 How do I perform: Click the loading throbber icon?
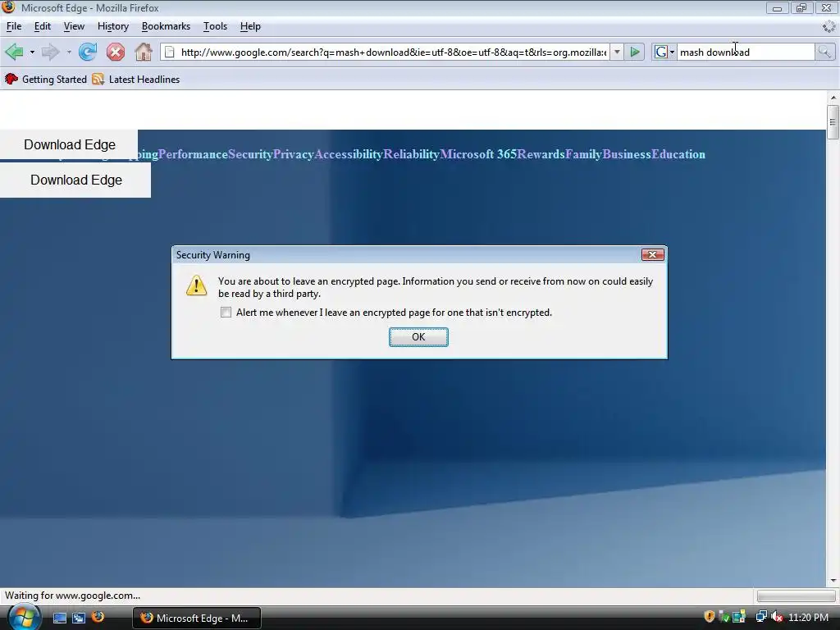click(829, 26)
